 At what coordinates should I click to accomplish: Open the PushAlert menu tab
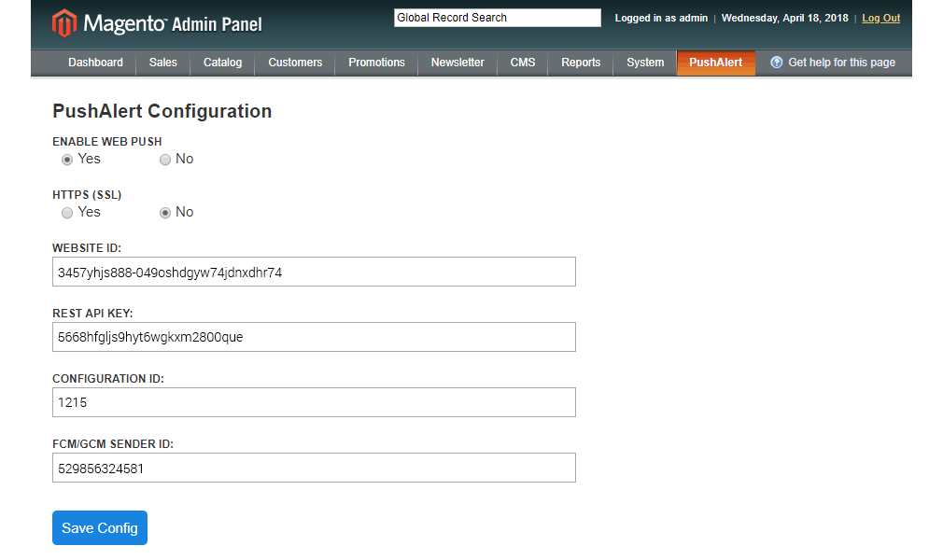point(716,63)
